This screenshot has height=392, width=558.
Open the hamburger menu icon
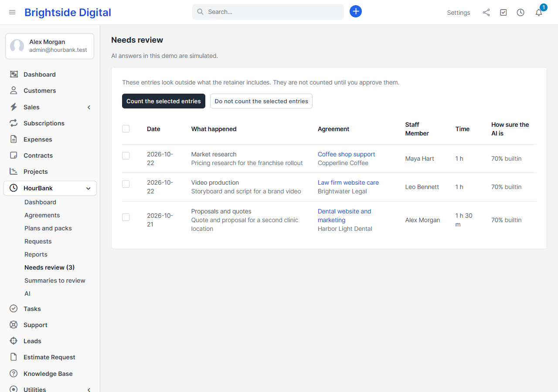(x=12, y=12)
